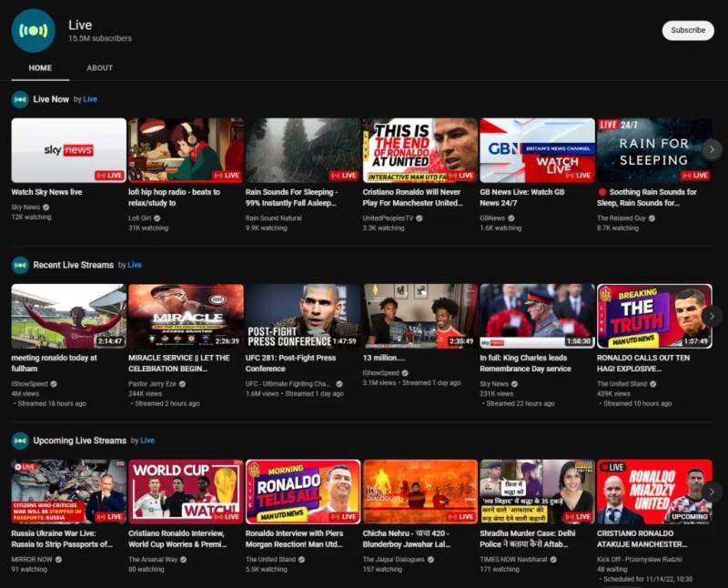The width and height of the screenshot is (728, 588).
Task: Open the Live link beside Recent Live Streams
Action: (x=135, y=265)
